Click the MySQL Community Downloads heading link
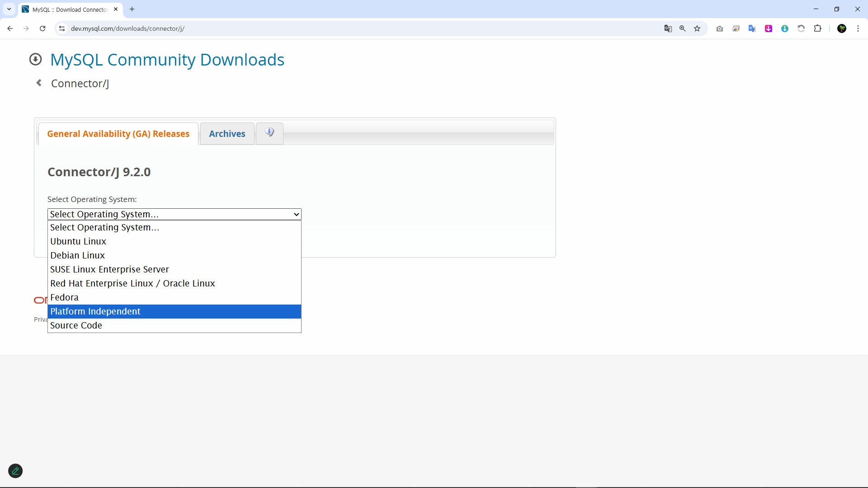868x488 pixels. pyautogui.click(x=167, y=60)
